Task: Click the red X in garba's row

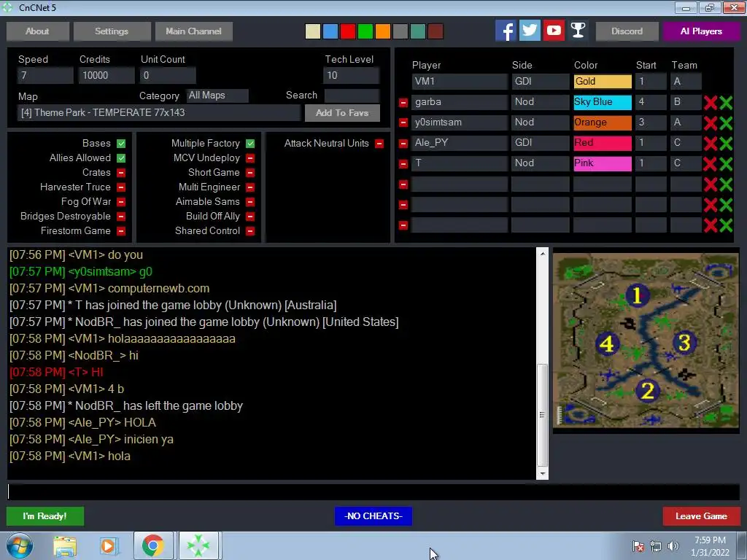Action: click(x=711, y=102)
